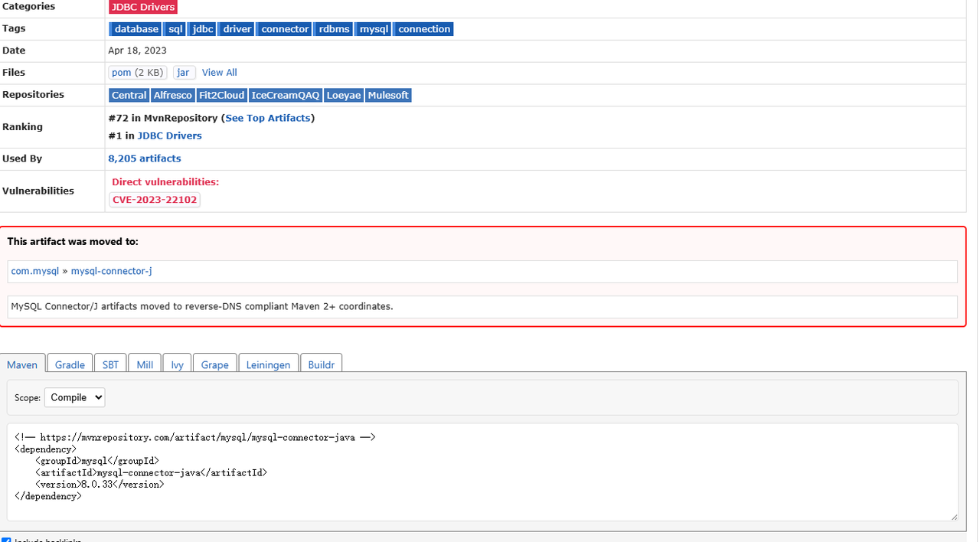Toggle the Include backlinks checkbox
Screen dimensions: 980x542
[x=6, y=540]
